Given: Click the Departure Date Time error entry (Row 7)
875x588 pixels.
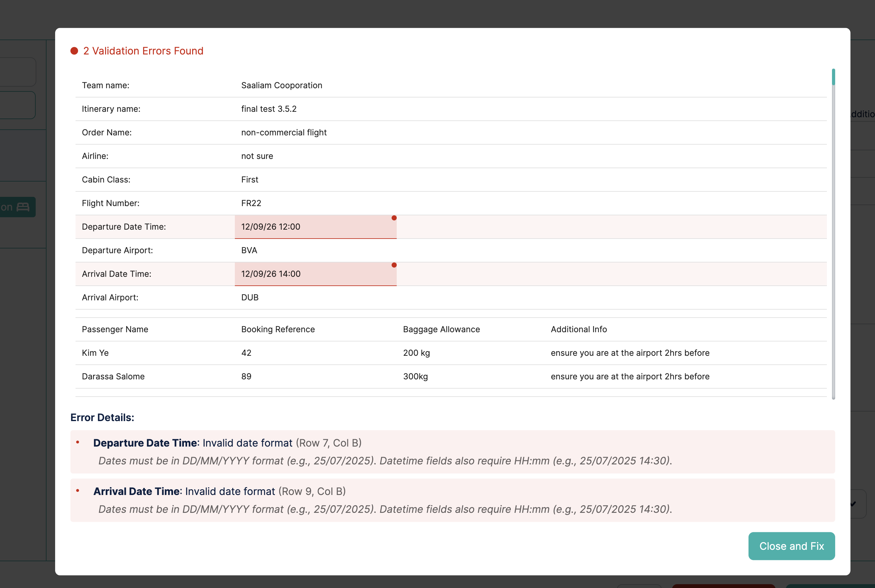Looking at the screenshot, I should click(453, 451).
